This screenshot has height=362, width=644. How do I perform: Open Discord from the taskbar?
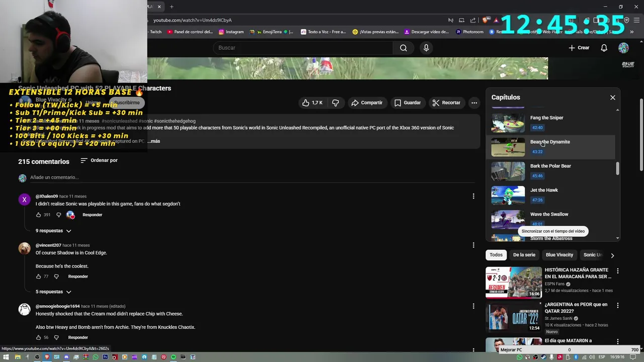(66, 357)
